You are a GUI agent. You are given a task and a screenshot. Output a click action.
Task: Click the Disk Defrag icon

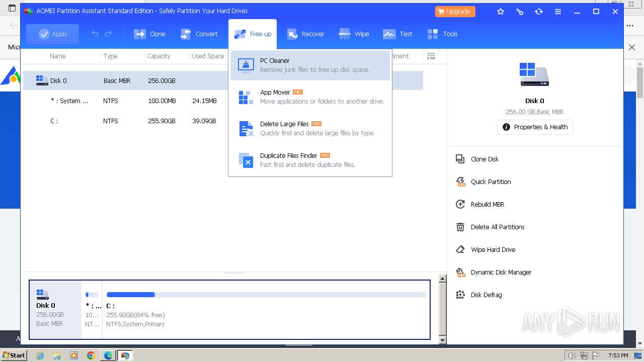pos(460,295)
